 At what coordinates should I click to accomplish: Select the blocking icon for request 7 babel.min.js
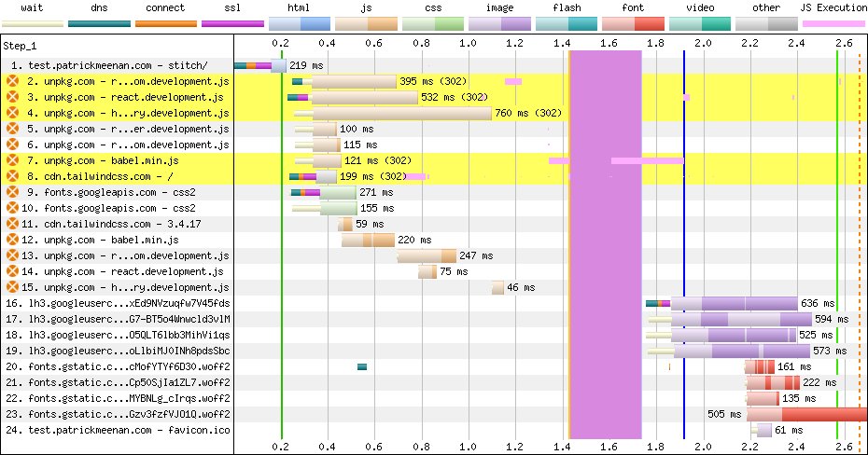[12, 161]
